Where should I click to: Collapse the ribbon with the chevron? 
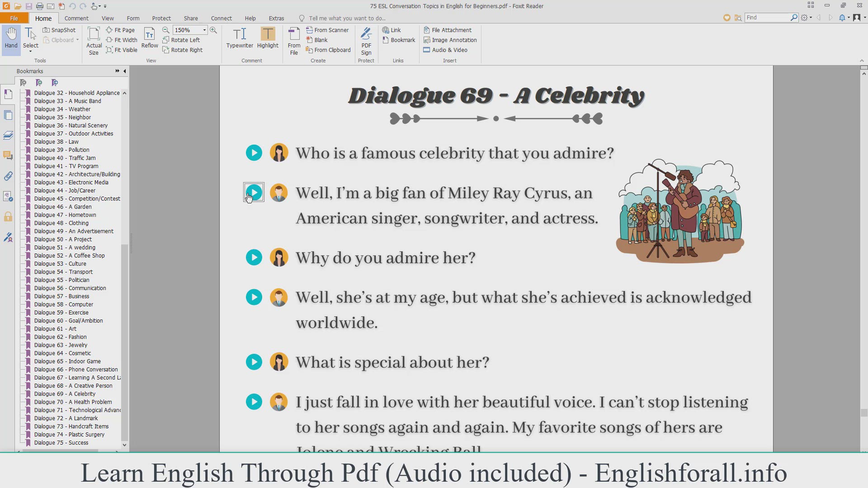point(861,61)
